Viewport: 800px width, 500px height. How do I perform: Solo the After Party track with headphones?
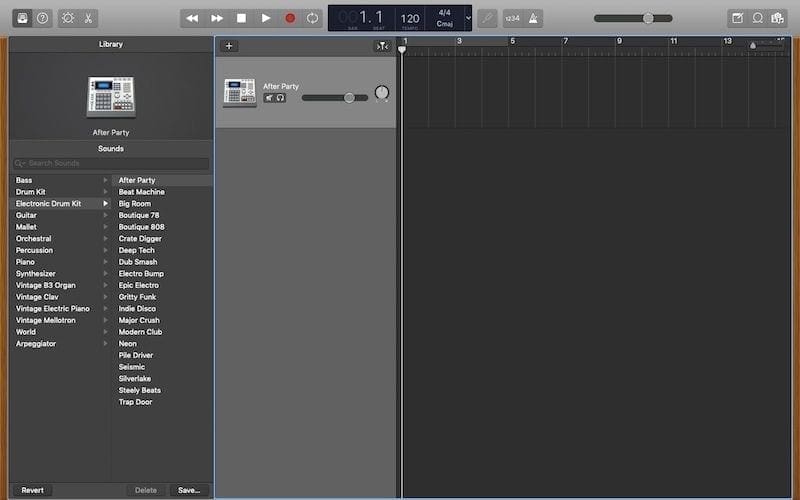click(x=280, y=98)
